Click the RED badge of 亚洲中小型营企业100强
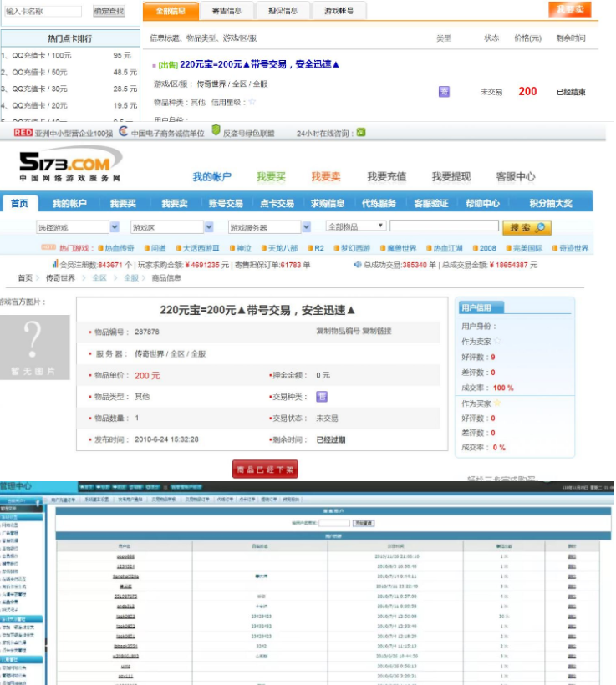 coord(23,133)
